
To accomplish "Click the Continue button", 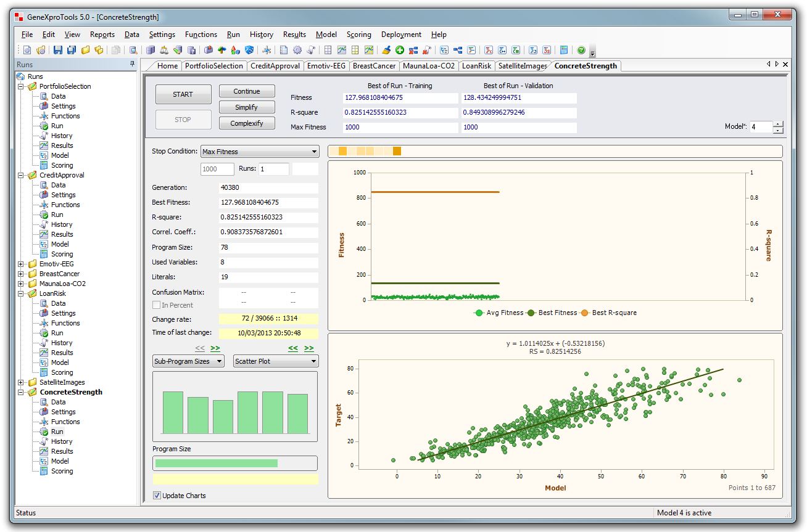I will pyautogui.click(x=247, y=91).
